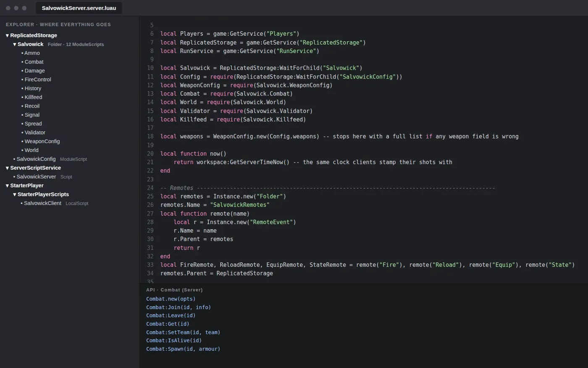The width and height of the screenshot is (588, 368).
Task: Collapse the StarterPlayer node
Action: [x=7, y=185]
